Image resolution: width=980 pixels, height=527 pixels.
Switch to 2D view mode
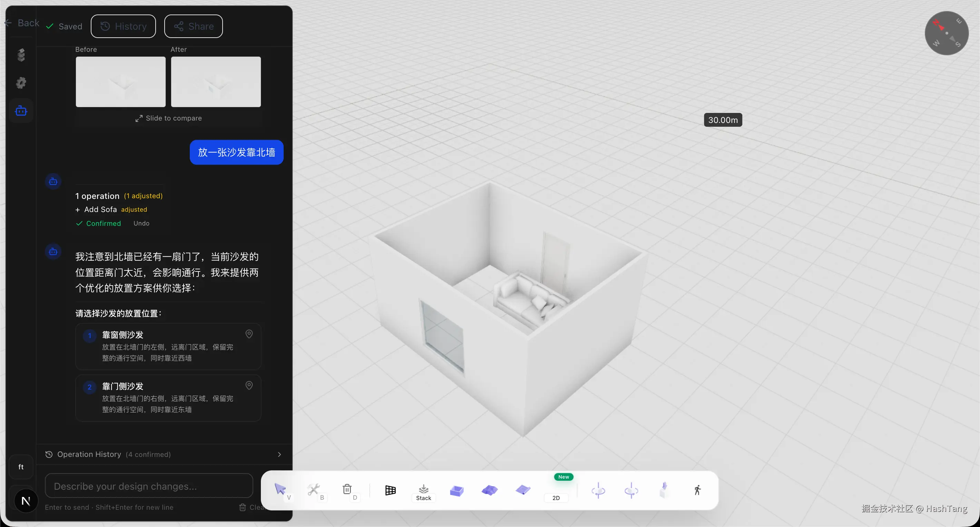coord(556,497)
